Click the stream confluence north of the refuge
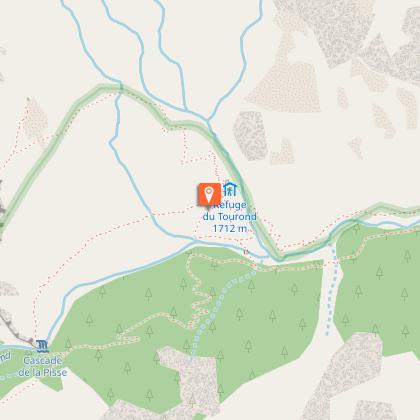Screen dimensions: 420x420 [x=207, y=120]
